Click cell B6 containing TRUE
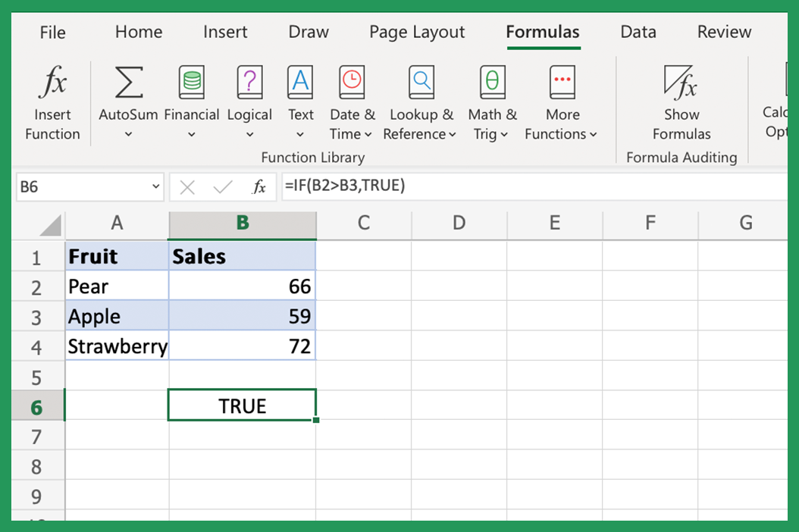Viewport: 799px width, 532px height. 242,405
